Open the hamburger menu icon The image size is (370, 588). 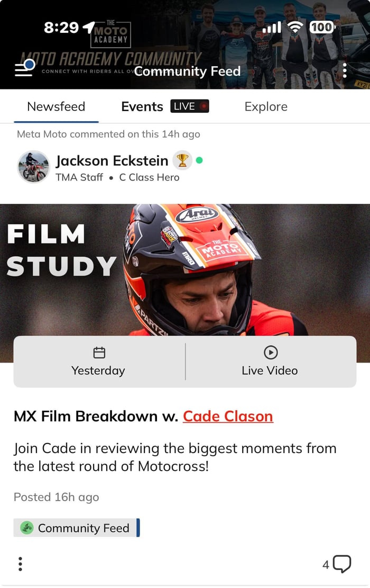(x=25, y=69)
